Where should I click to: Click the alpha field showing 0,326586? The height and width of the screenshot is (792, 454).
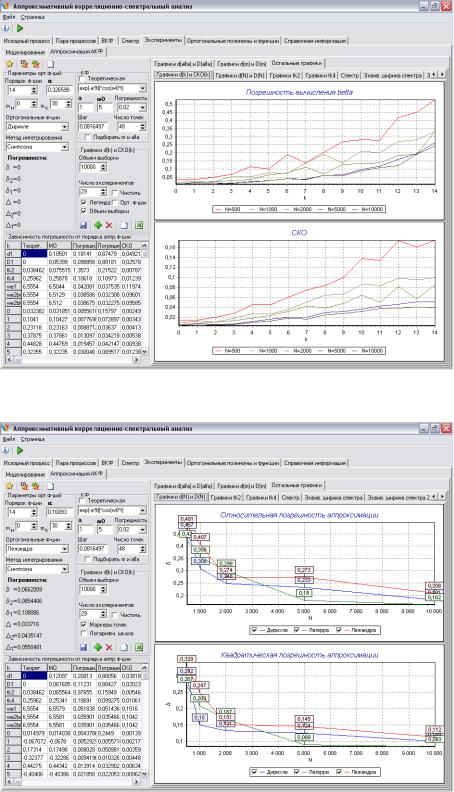click(x=60, y=89)
